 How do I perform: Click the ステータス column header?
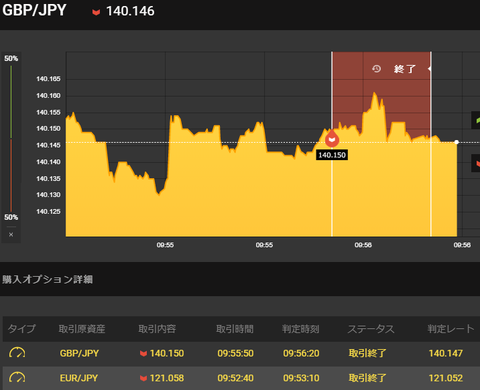(371, 329)
